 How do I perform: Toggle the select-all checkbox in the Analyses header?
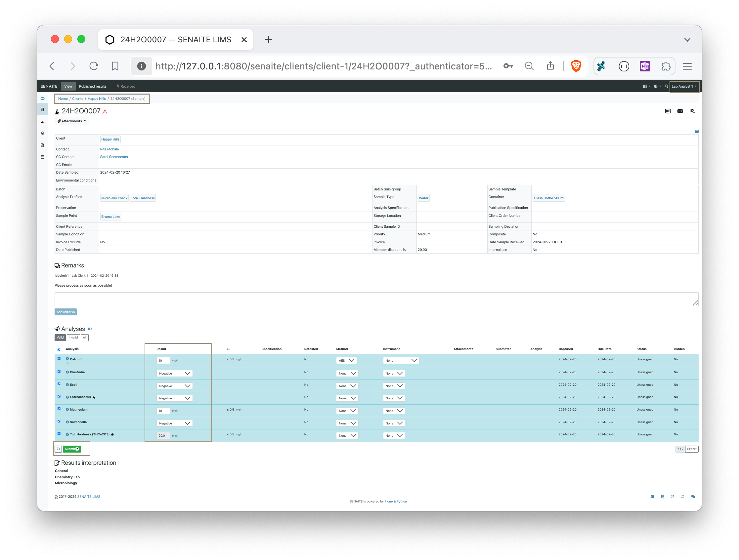[59, 350]
